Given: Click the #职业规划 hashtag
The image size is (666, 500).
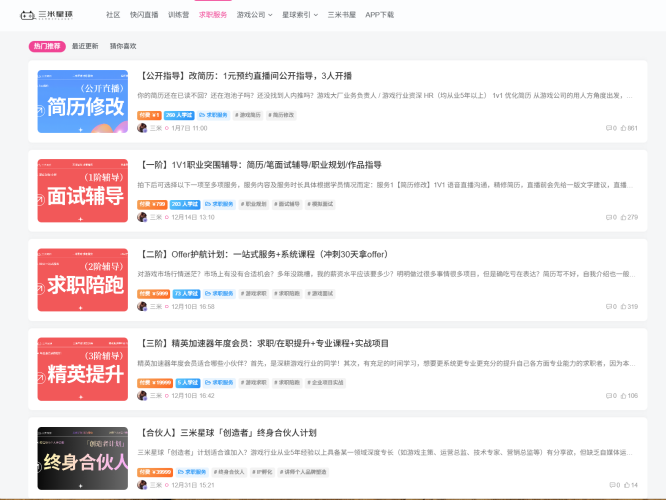Looking at the screenshot, I should click(x=254, y=204).
